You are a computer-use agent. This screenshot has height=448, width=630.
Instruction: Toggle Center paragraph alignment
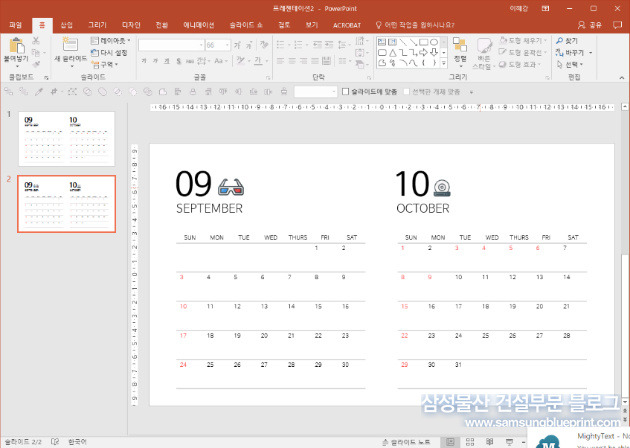point(292,61)
